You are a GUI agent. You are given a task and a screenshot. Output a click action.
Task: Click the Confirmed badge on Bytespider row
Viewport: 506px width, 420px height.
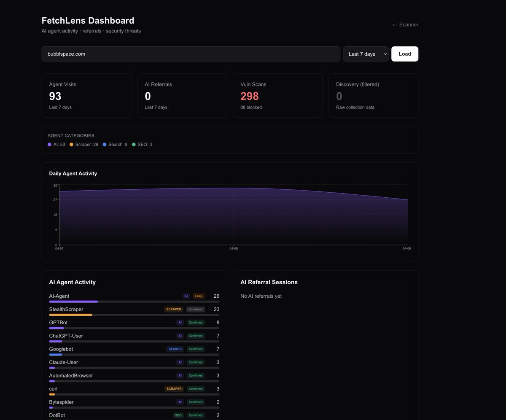click(196, 402)
